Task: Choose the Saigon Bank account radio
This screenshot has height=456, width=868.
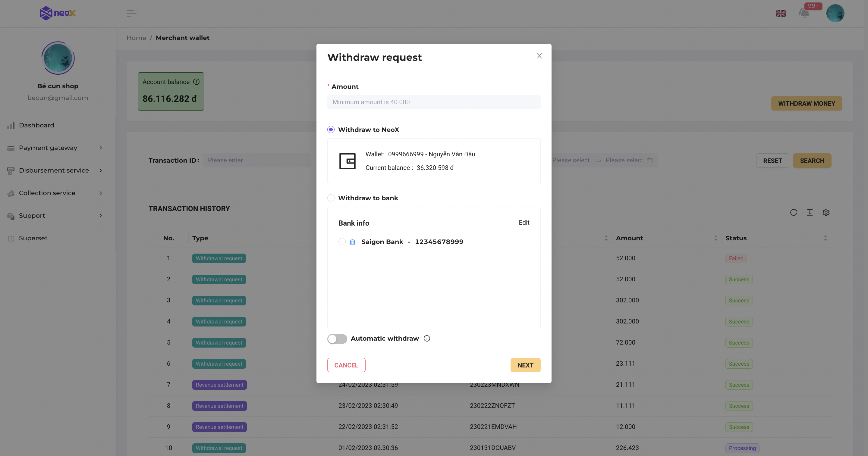Action: (342, 242)
